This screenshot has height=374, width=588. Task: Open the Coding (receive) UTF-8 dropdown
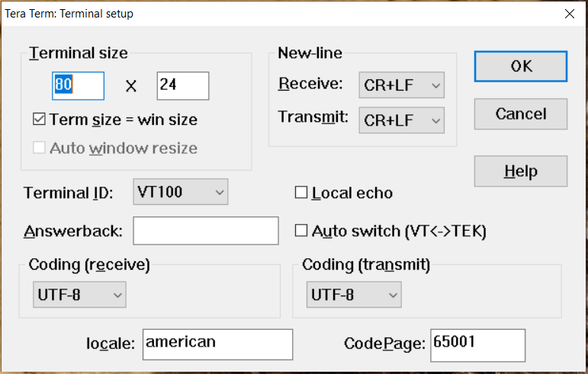click(79, 295)
